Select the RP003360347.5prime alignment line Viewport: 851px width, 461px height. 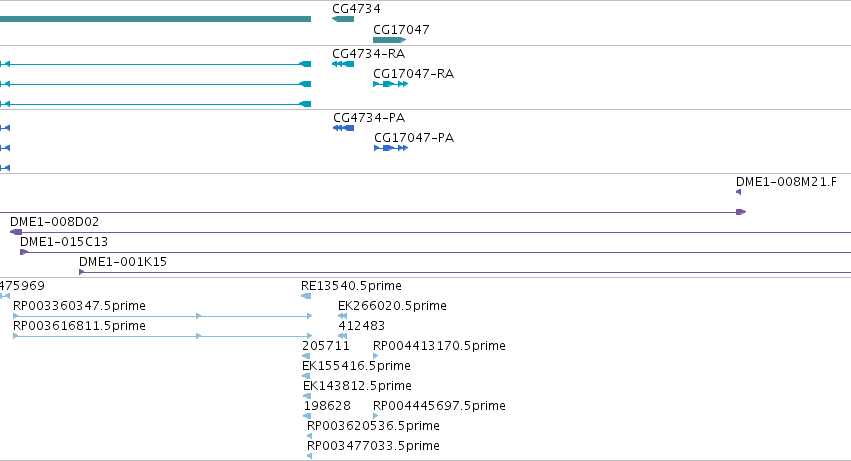coord(163,316)
